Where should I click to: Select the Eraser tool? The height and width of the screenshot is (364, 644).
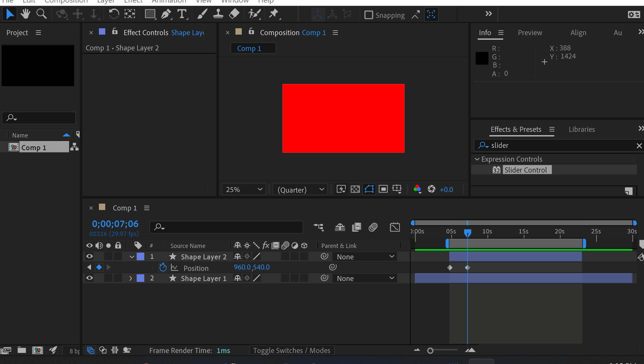click(234, 14)
